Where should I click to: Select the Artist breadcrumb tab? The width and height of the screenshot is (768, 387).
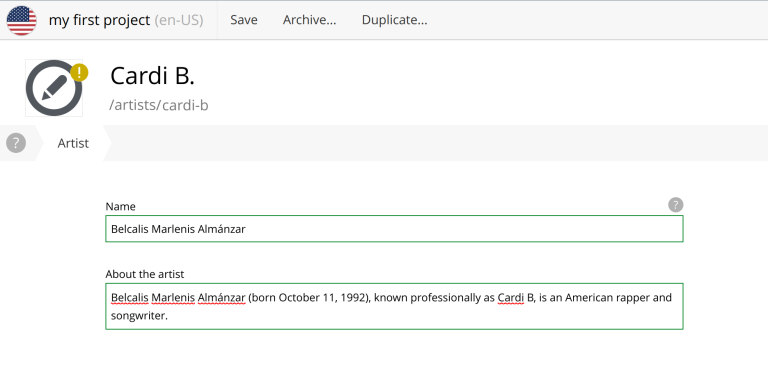tap(73, 143)
